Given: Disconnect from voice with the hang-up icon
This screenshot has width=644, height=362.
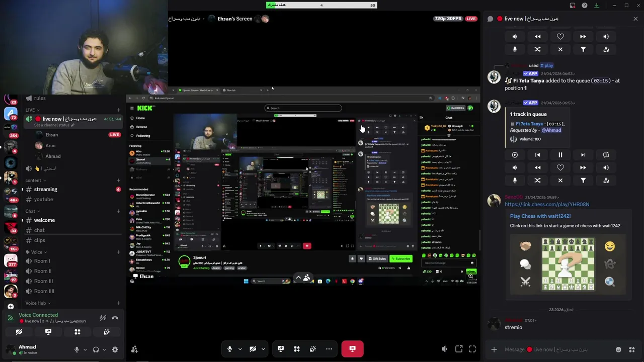Looking at the screenshot, I should (115, 318).
